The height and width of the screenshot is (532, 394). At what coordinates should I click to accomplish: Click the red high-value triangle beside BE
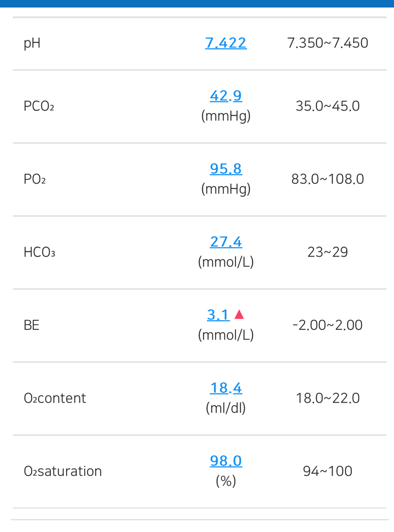click(x=239, y=314)
